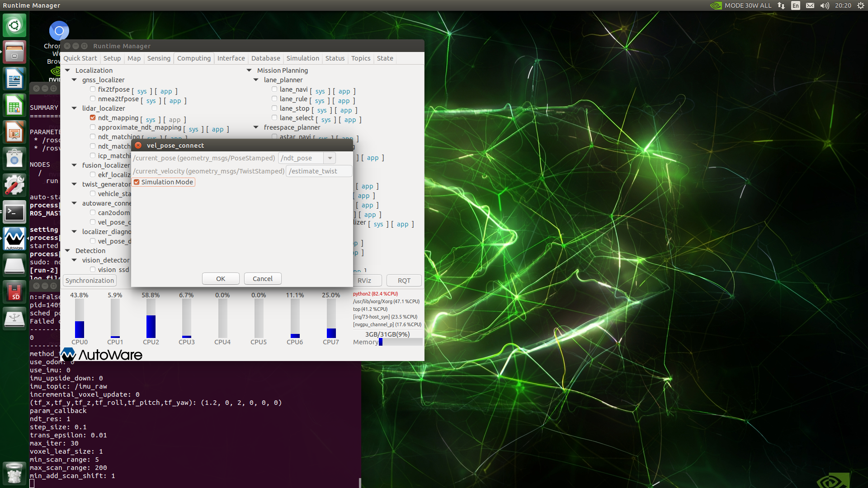868x488 pixels.
Task: Open app link for ndt_mapping
Action: click(175, 120)
